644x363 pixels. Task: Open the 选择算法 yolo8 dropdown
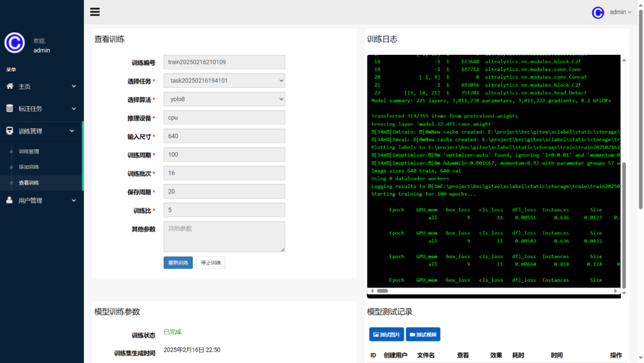coord(224,99)
